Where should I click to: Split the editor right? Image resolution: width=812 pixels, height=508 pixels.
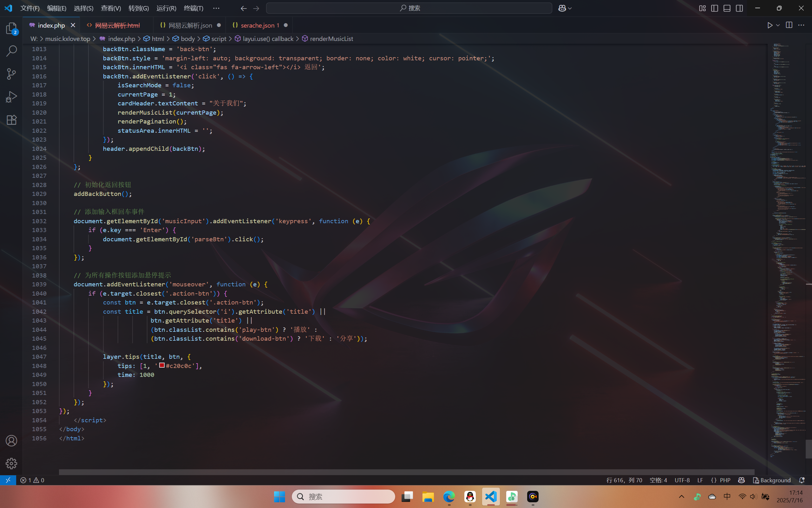(789, 25)
